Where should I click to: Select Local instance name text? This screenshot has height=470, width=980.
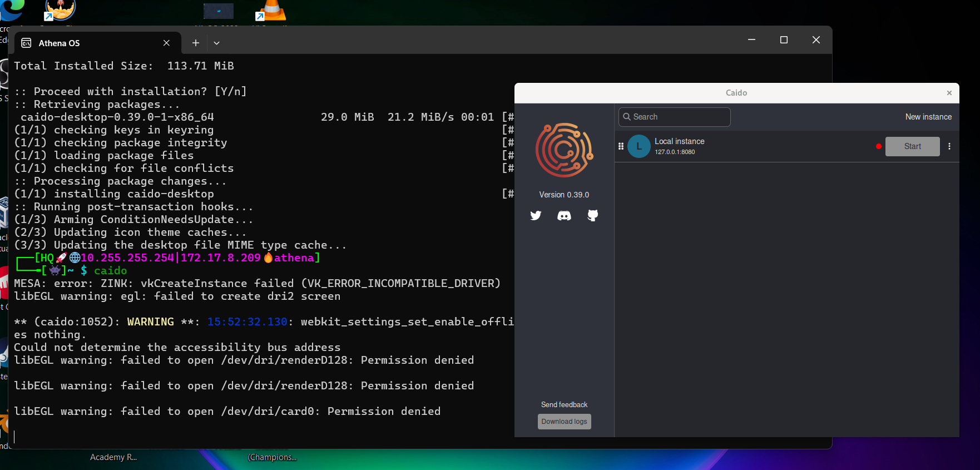point(679,141)
